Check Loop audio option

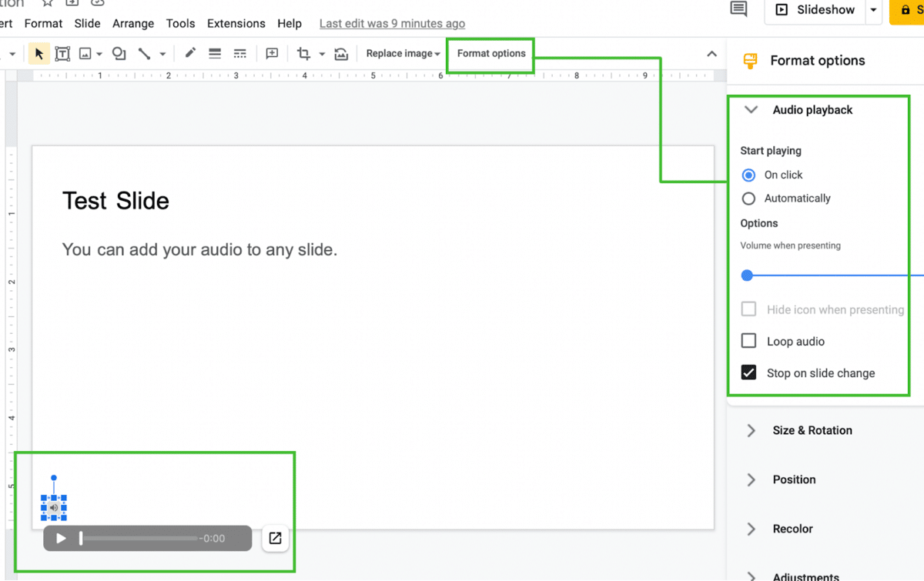click(748, 341)
